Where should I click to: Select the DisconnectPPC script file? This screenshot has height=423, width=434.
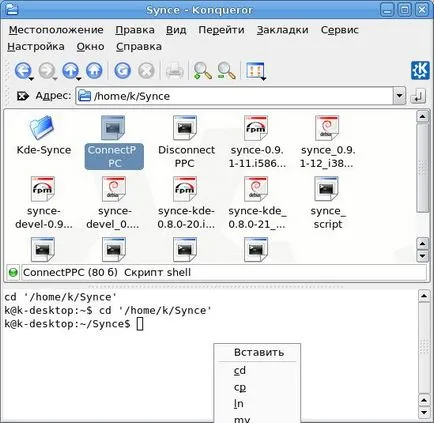[x=186, y=142]
